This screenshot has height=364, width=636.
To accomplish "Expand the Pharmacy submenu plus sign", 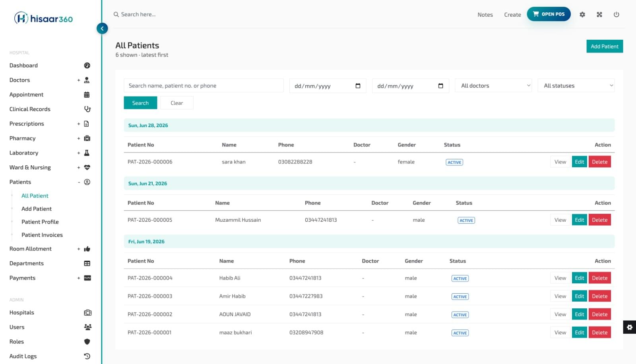I will tap(79, 138).
